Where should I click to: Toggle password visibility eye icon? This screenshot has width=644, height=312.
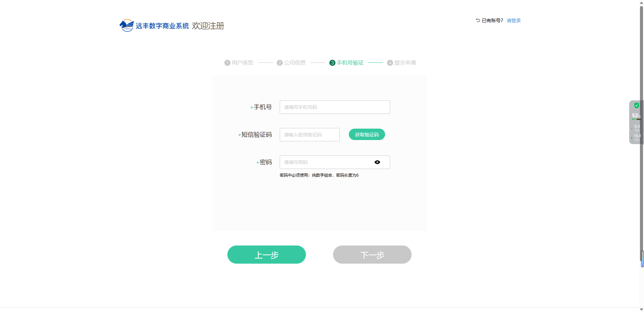point(377,162)
